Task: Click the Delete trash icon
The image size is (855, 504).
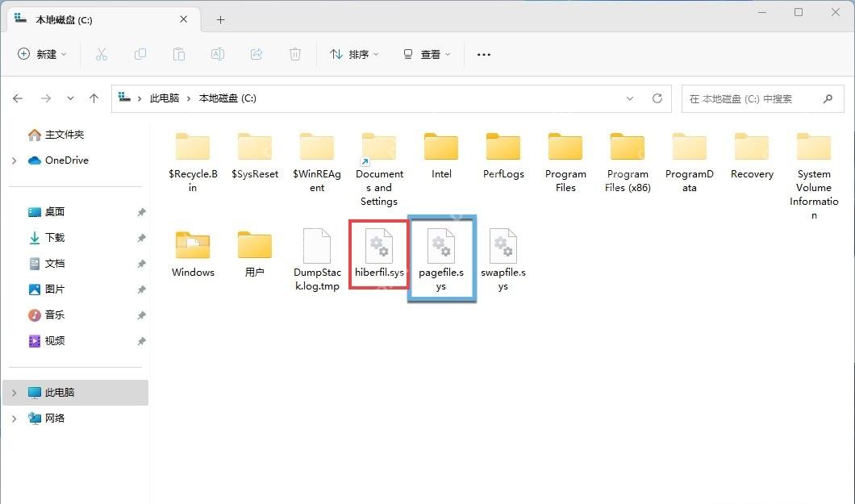Action: click(x=295, y=54)
